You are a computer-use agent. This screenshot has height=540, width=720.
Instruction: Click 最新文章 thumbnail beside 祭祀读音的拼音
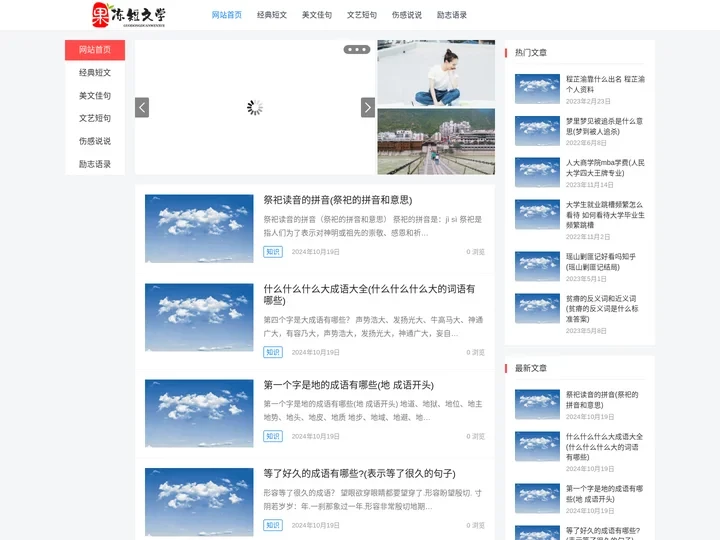(x=537, y=405)
